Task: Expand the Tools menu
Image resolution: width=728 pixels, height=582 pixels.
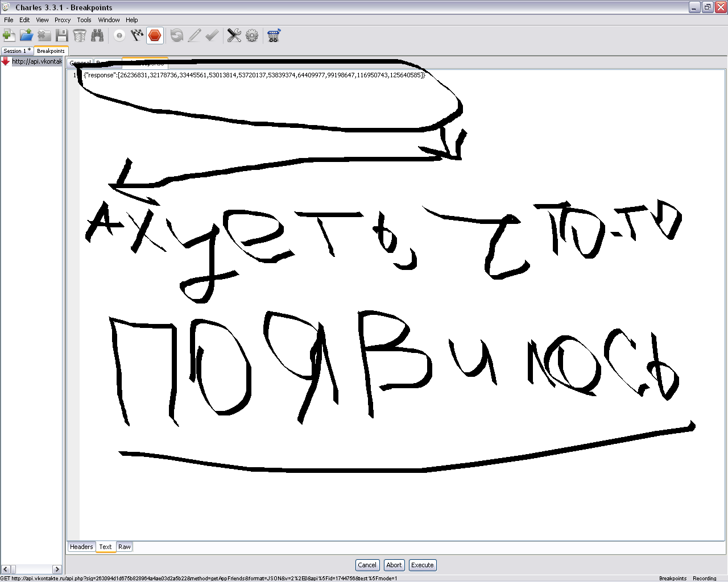Action: coord(84,20)
